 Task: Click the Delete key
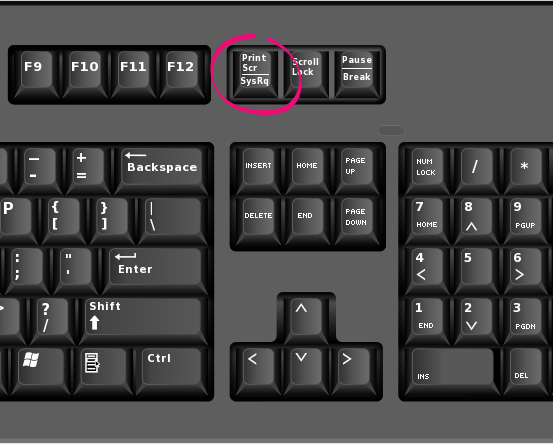(258, 221)
